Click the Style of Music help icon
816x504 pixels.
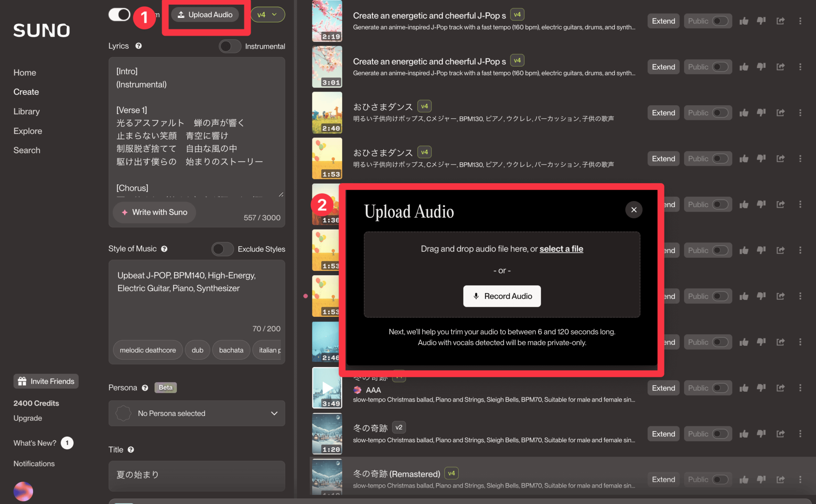[164, 249]
